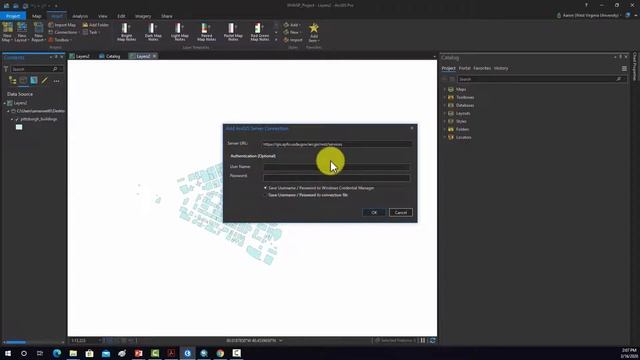The image size is (640, 360).
Task: Switch to the Map ribbon tab
Action: [x=37, y=16]
